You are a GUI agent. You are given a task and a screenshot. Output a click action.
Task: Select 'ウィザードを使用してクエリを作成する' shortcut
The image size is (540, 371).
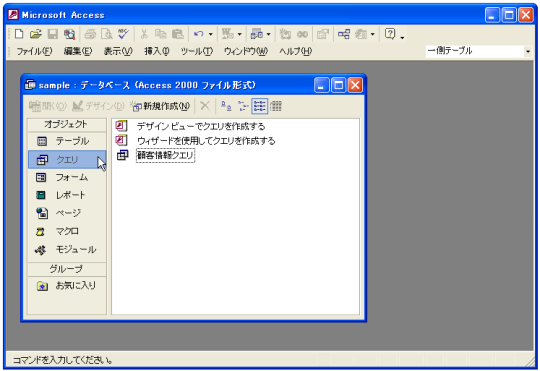206,141
